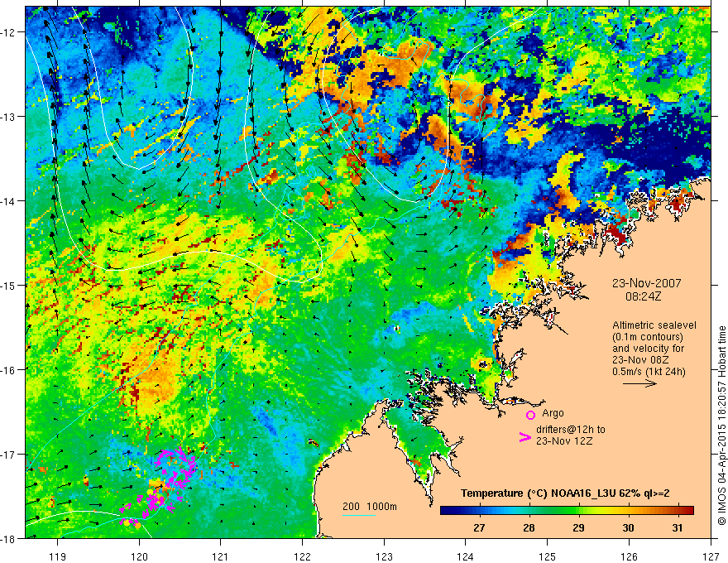The width and height of the screenshot is (728, 563).
Task: Click the '200 1000m' depth label
Action: (x=370, y=507)
